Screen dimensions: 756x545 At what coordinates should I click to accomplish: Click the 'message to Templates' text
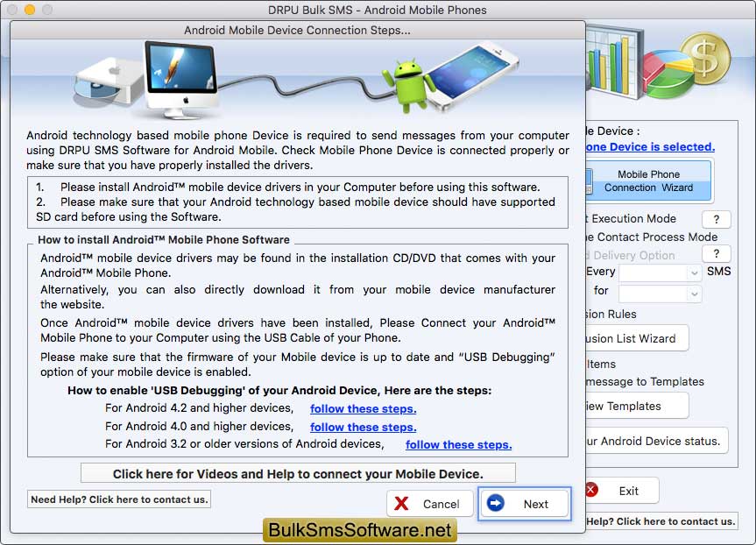pos(645,381)
